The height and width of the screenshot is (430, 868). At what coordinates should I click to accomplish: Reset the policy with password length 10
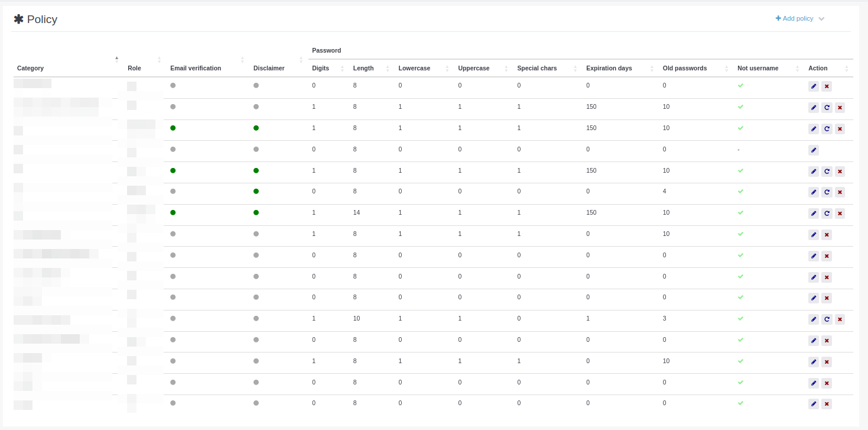(827, 319)
